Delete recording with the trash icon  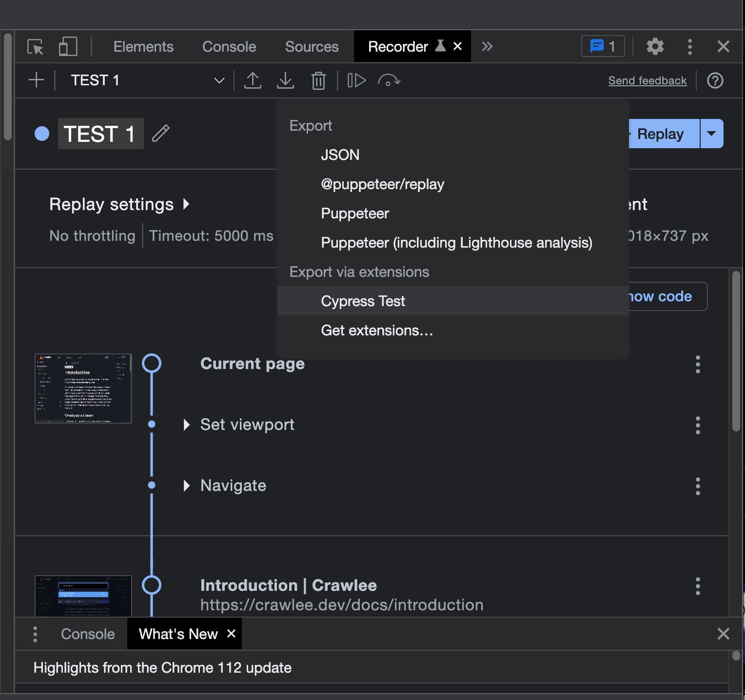(x=318, y=80)
